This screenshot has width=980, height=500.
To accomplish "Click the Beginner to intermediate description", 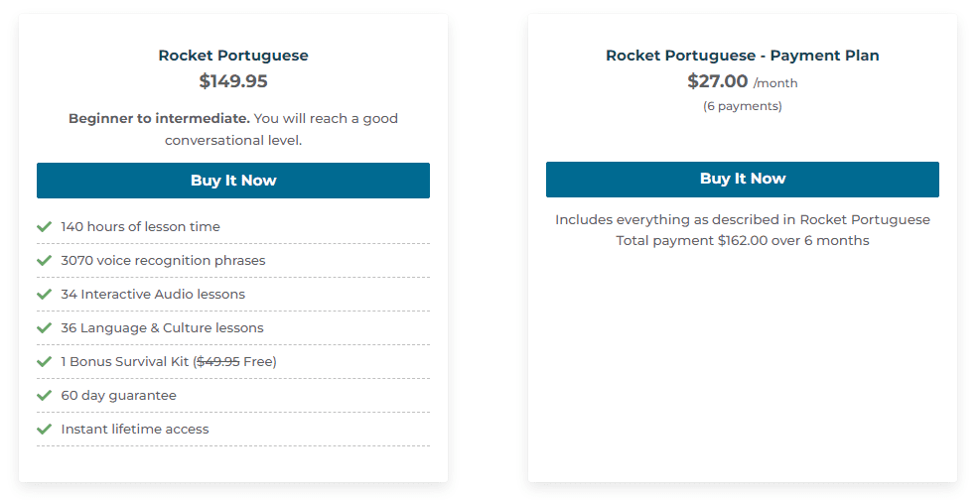I will tap(233, 129).
